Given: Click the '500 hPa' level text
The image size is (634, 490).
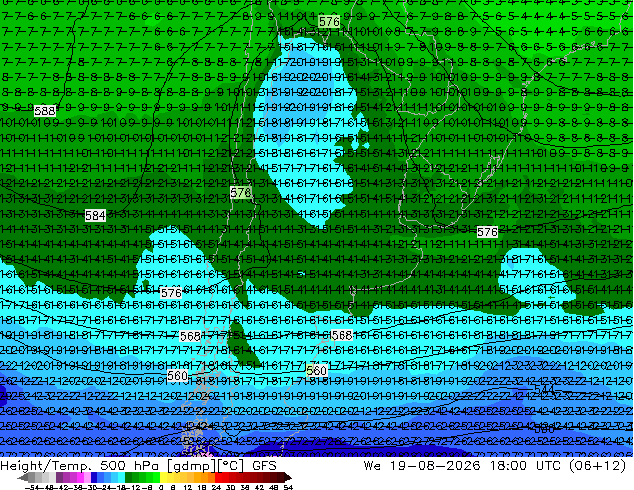Looking at the screenshot, I should click(x=129, y=466).
